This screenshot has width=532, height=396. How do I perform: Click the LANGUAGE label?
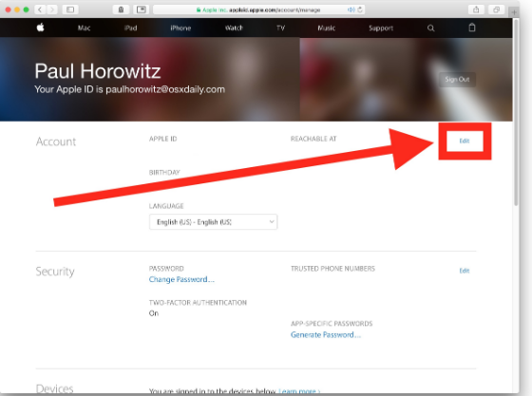[166, 206]
